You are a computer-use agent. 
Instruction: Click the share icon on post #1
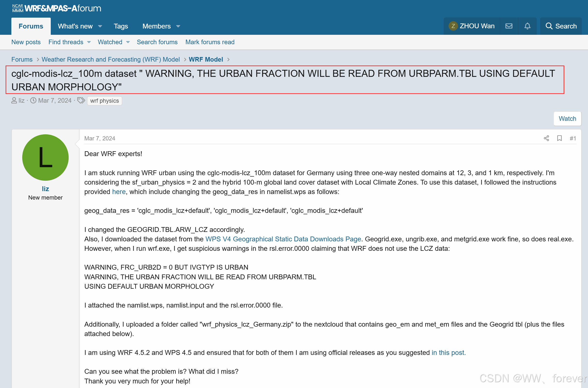coord(546,138)
